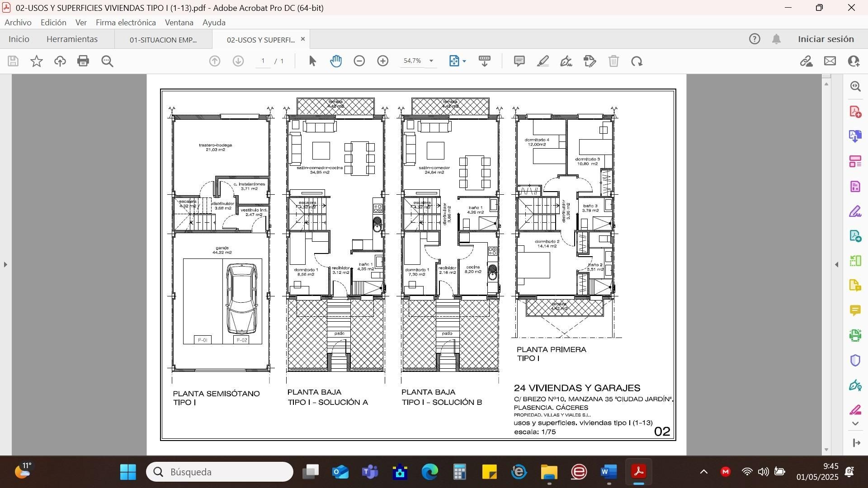868x488 pixels.
Task: Open the Protect tool from the sidebar
Action: (855, 360)
